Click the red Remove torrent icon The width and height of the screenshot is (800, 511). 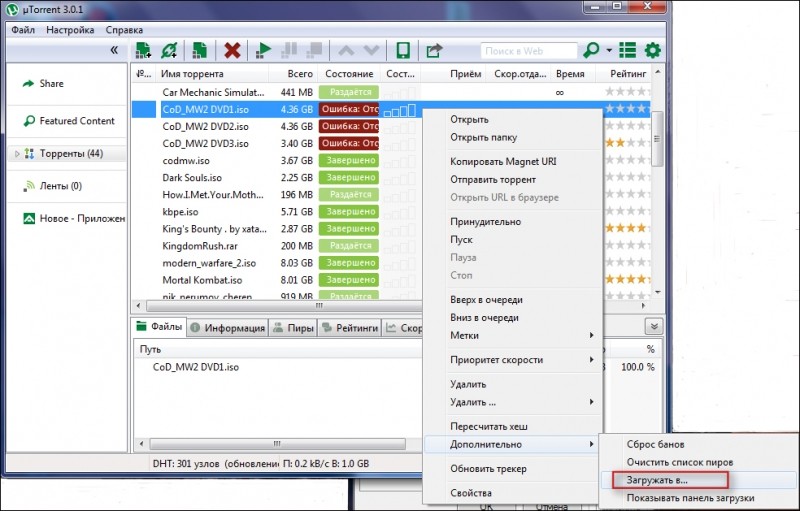click(x=232, y=50)
